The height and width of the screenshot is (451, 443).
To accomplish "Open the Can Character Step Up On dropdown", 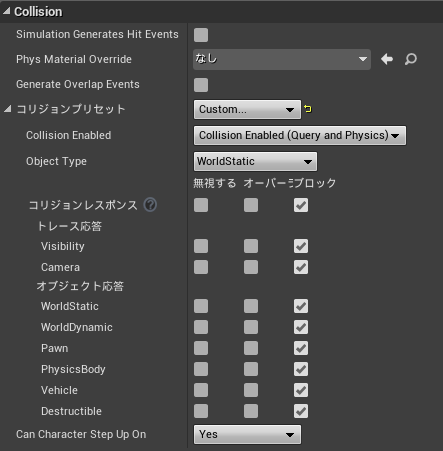I will pyautogui.click(x=247, y=434).
